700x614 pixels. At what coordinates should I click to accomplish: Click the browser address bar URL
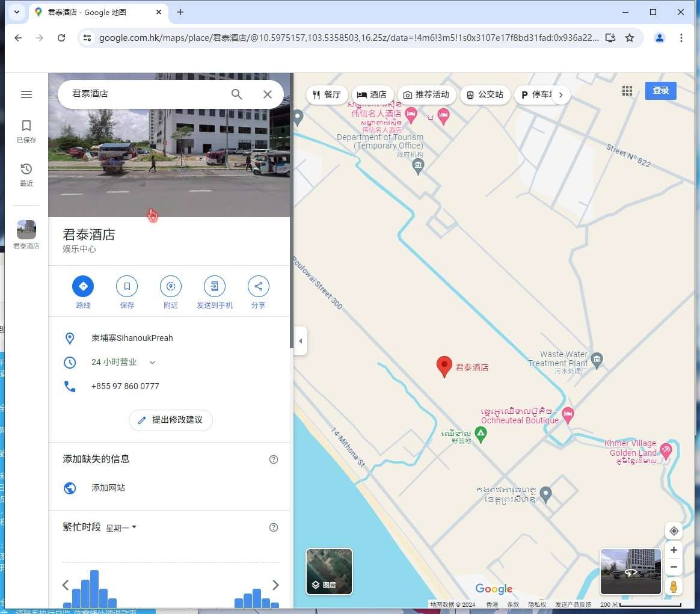click(348, 38)
